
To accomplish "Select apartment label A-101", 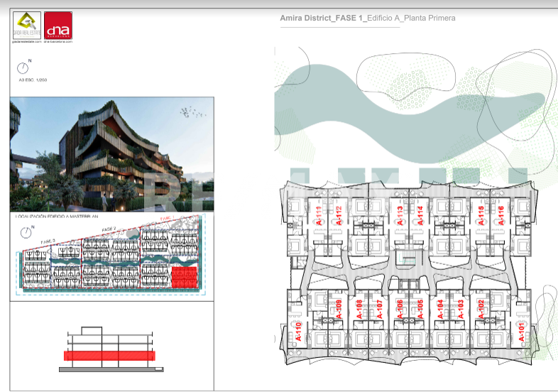I will click(x=521, y=332).
